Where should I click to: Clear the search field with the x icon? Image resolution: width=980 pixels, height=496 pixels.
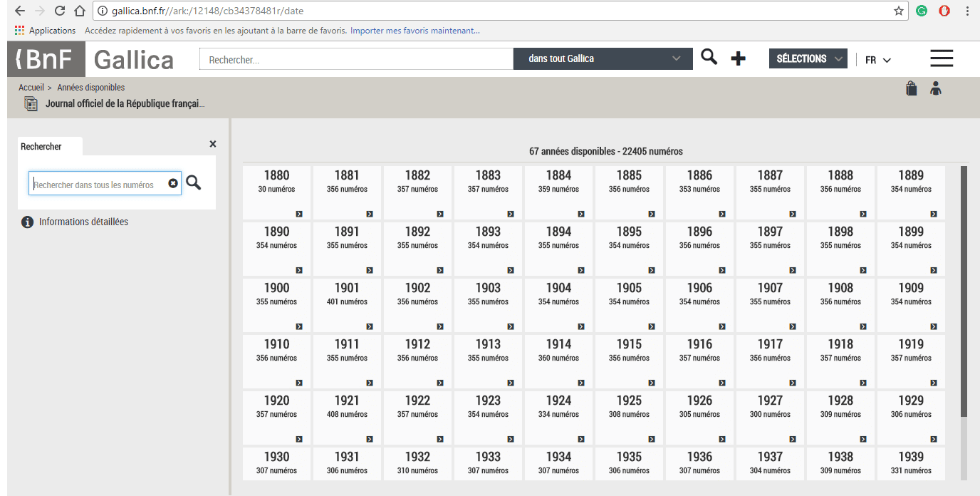[173, 184]
